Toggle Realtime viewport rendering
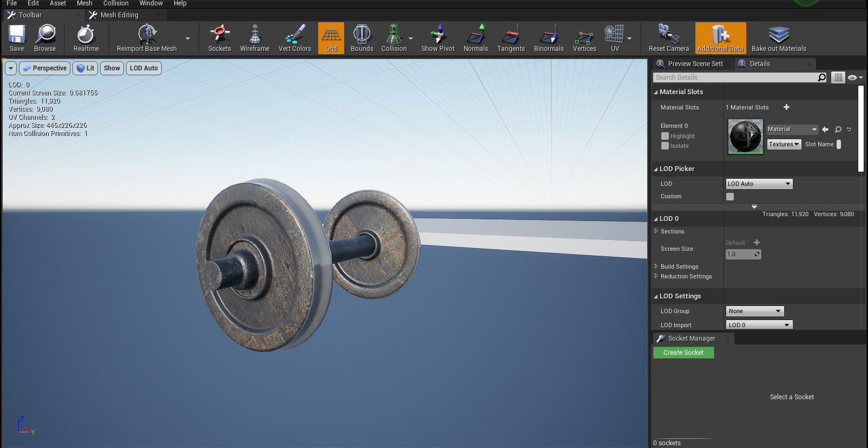 click(x=86, y=38)
